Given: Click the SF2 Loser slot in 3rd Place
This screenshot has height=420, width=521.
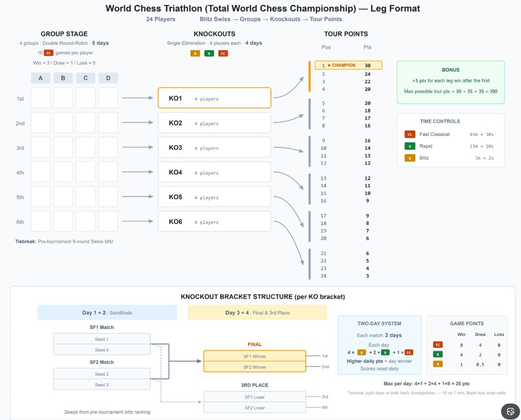Looking at the screenshot, I should (x=255, y=407).
